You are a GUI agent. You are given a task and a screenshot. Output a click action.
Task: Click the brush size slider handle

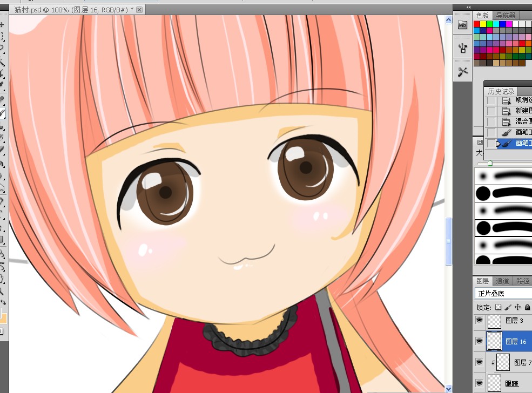pos(490,164)
